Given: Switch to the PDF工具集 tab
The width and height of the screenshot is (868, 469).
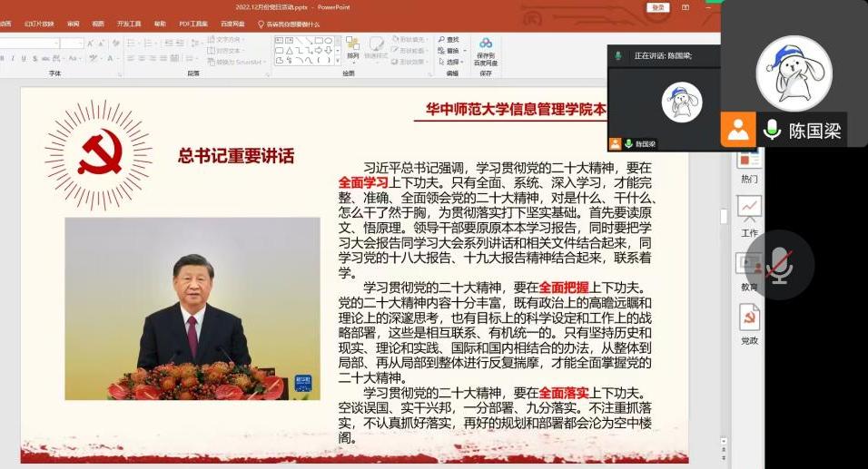Looking at the screenshot, I should (x=192, y=24).
